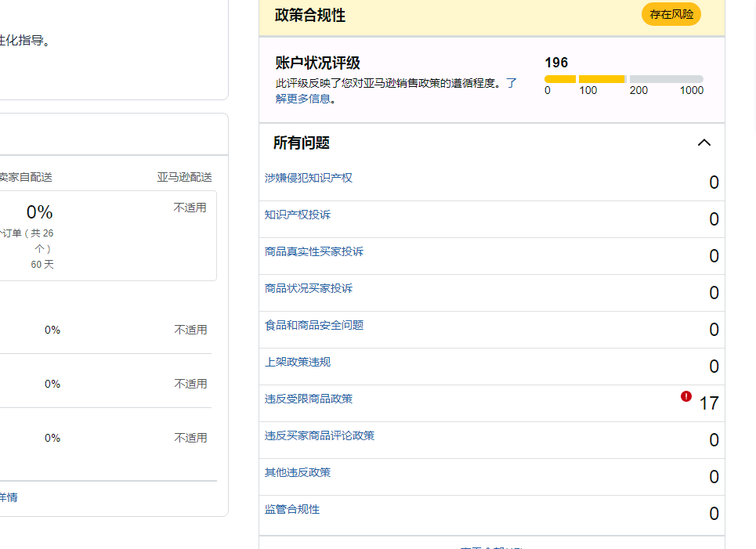756x549 pixels.
Task: Click the 亚马逊配送 column header
Action: pos(185,177)
